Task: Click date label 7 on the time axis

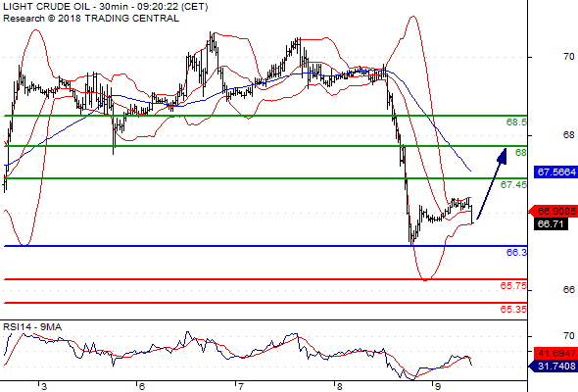Action: (x=241, y=387)
